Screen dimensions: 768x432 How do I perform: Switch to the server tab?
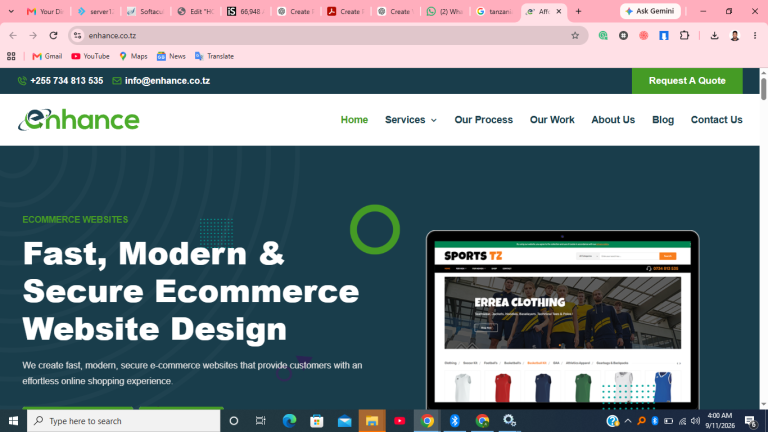click(x=96, y=11)
